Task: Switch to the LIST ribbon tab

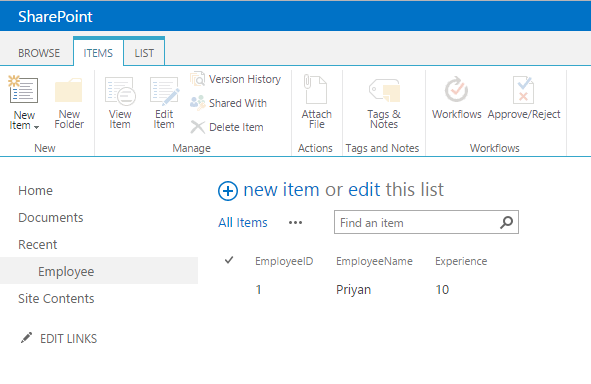Action: point(144,53)
